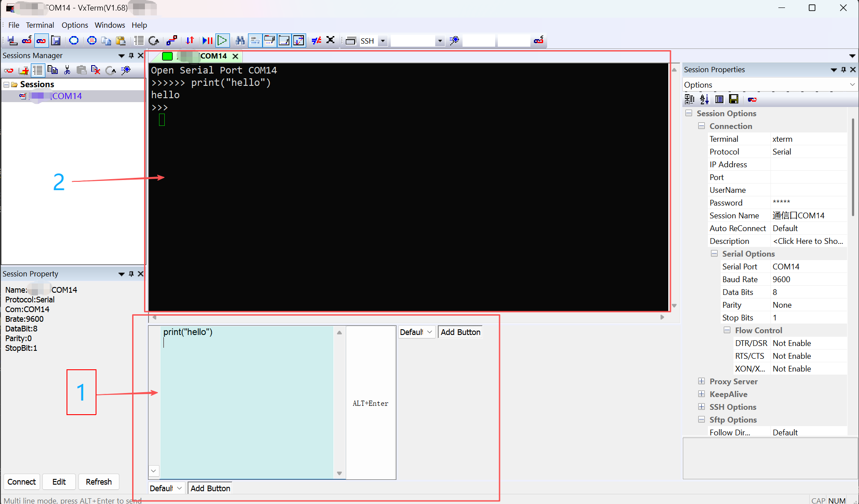Click the Connect button
The image size is (859, 504).
click(22, 482)
